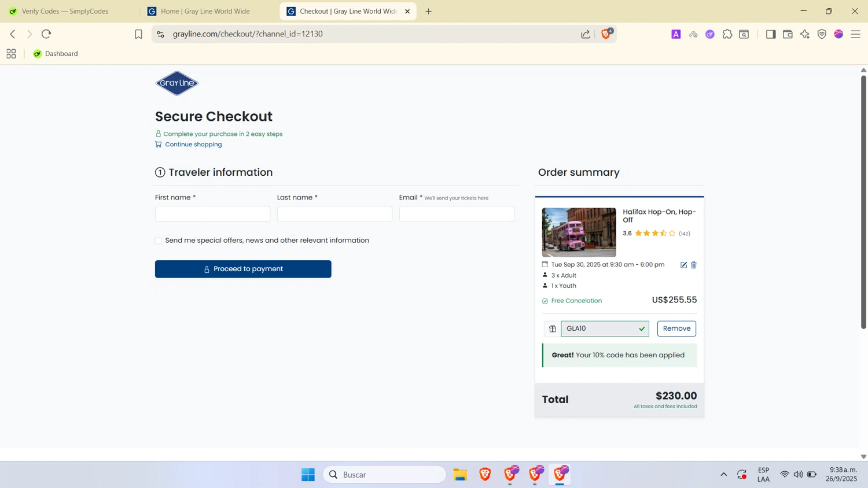This screenshot has height=488, width=868.
Task: Open the Brave Wallet icon
Action: [x=788, y=34]
